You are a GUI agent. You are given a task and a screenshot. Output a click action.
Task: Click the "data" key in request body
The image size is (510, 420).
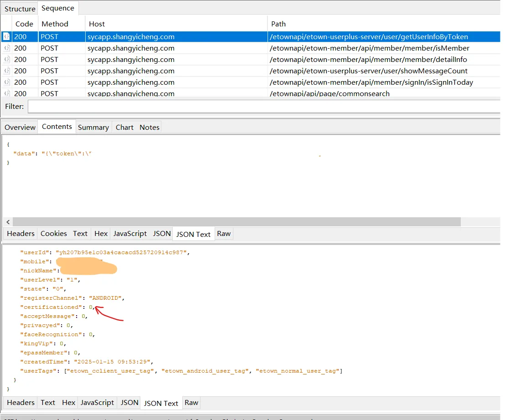click(x=24, y=154)
